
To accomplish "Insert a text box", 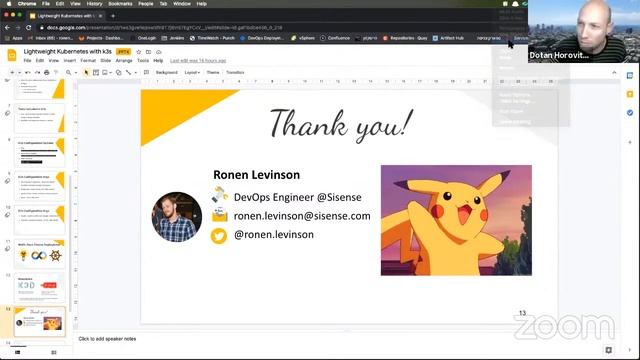I will (x=96, y=72).
